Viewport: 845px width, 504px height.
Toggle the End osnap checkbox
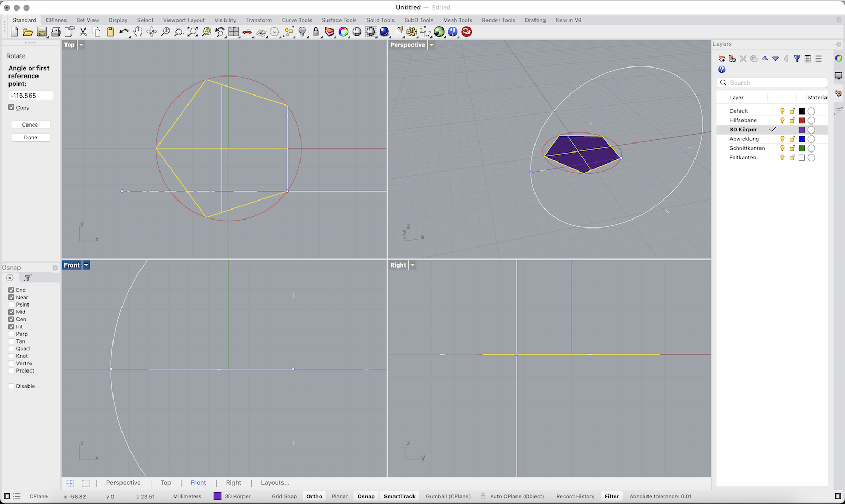(x=11, y=290)
